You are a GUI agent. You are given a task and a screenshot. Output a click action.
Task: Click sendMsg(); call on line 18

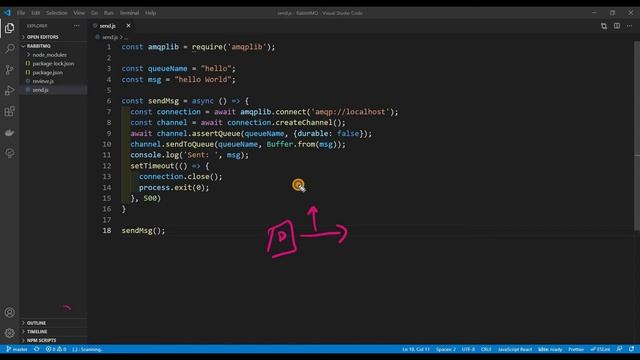pyautogui.click(x=143, y=231)
